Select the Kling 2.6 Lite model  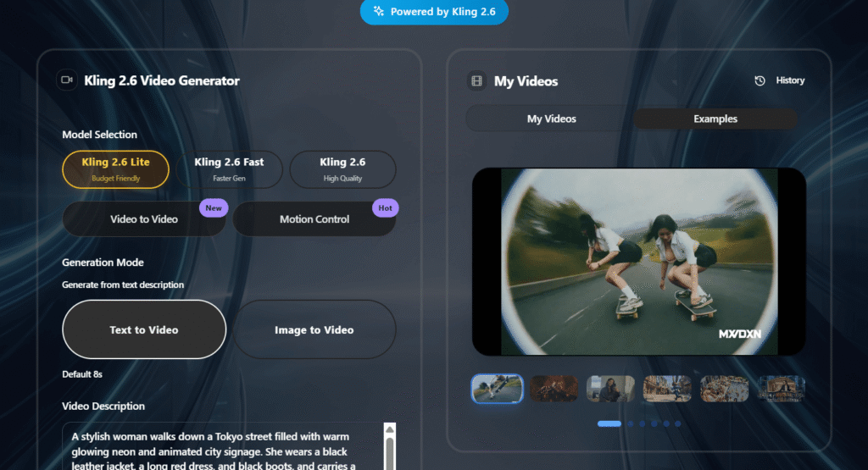coord(115,169)
